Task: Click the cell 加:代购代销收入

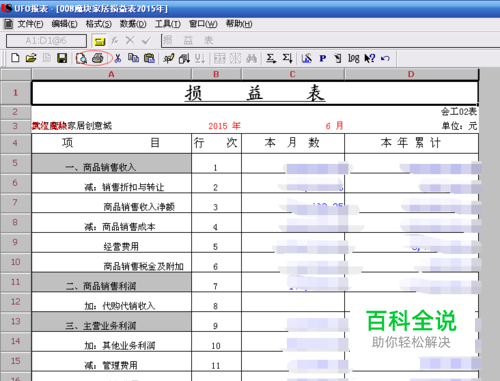Action: (x=112, y=302)
